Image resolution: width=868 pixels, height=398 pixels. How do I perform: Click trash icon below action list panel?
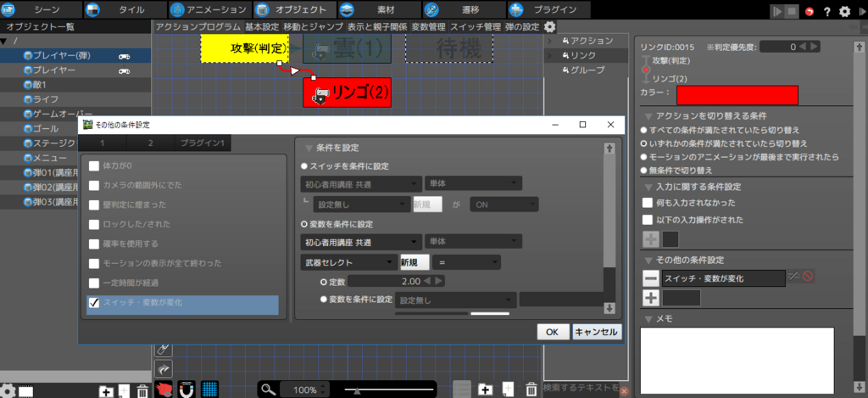tap(531, 390)
